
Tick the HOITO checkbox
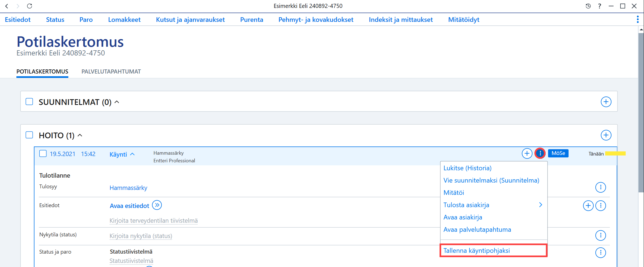tap(29, 135)
